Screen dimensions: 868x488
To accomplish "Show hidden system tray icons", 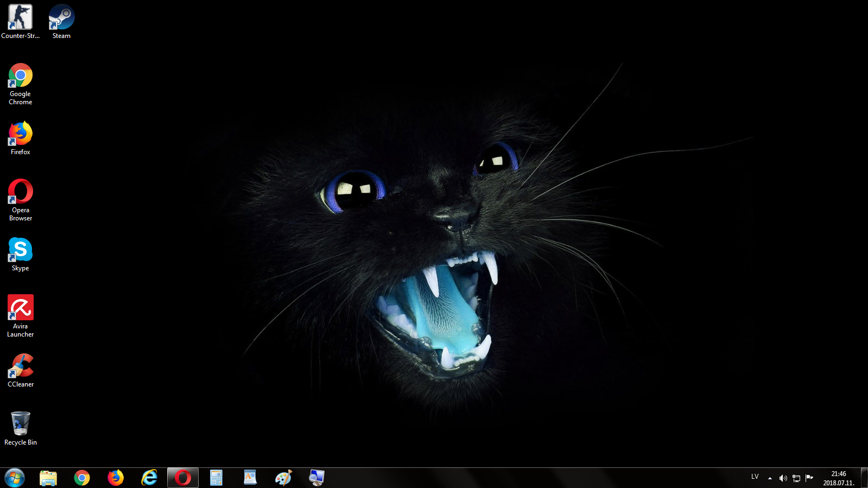I will point(770,478).
